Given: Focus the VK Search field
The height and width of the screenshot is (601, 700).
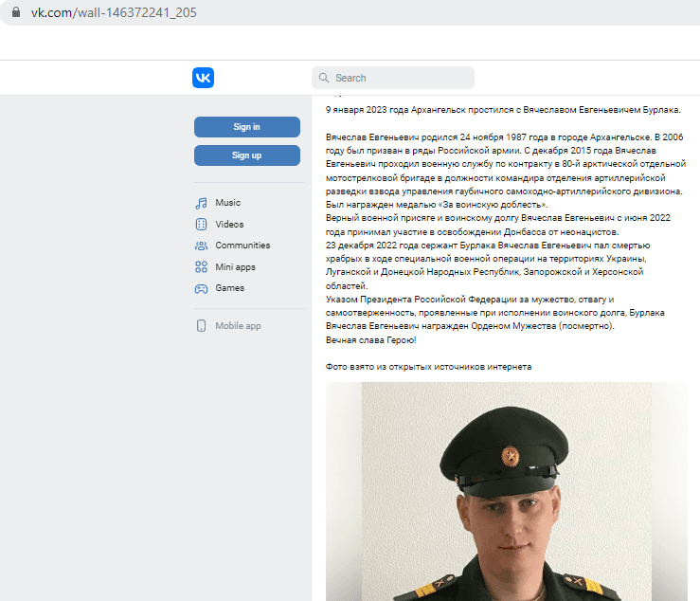Looking at the screenshot, I should [x=393, y=78].
